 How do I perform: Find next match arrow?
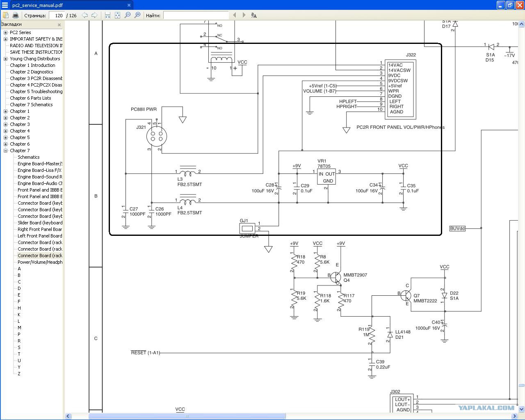[x=244, y=15]
